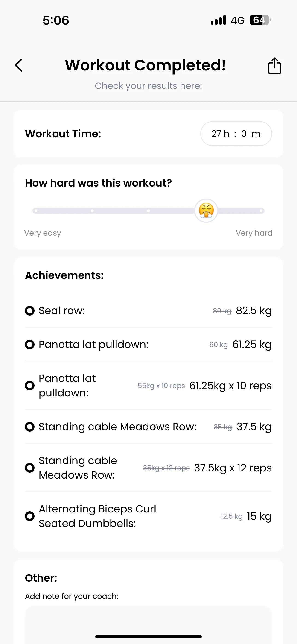Tap bullet beside Panatta lat pulldown 61.25 kg
This screenshot has width=297, height=644.
(30, 345)
